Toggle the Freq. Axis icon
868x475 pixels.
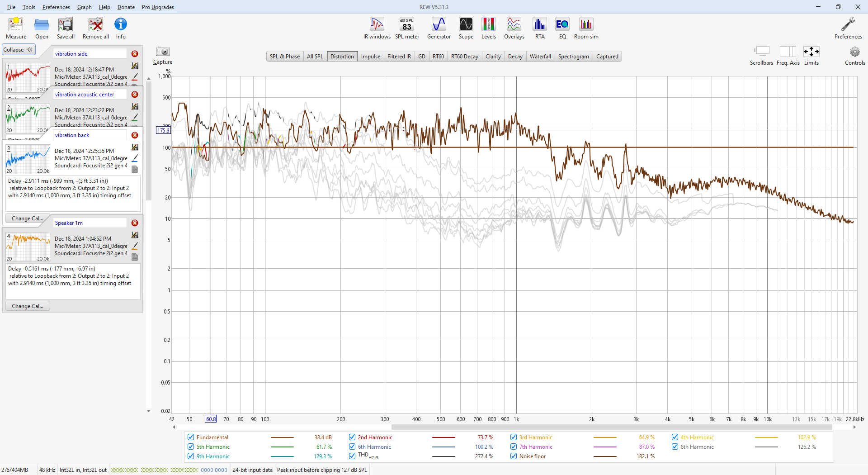[x=788, y=51]
